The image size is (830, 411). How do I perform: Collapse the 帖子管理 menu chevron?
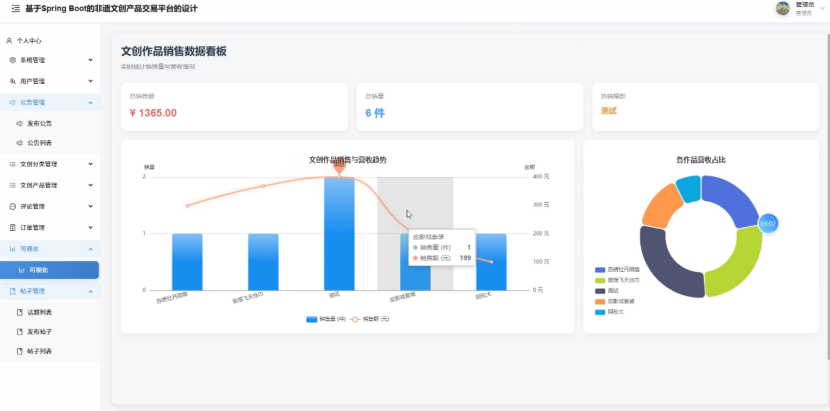(x=91, y=291)
